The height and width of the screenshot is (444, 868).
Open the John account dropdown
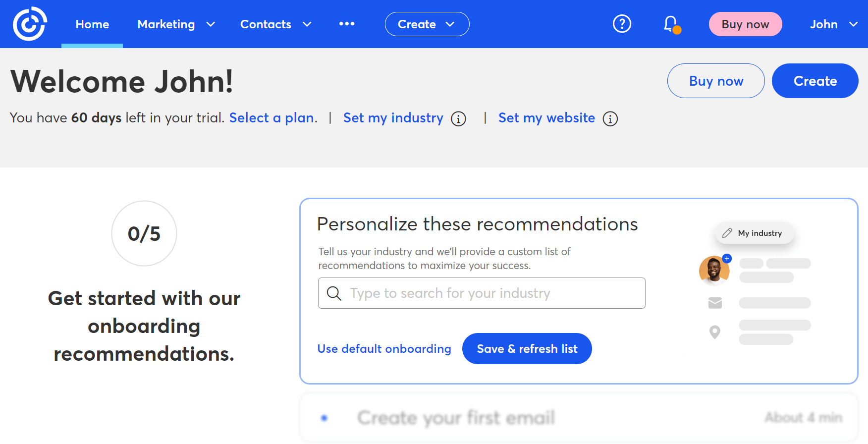[833, 24]
